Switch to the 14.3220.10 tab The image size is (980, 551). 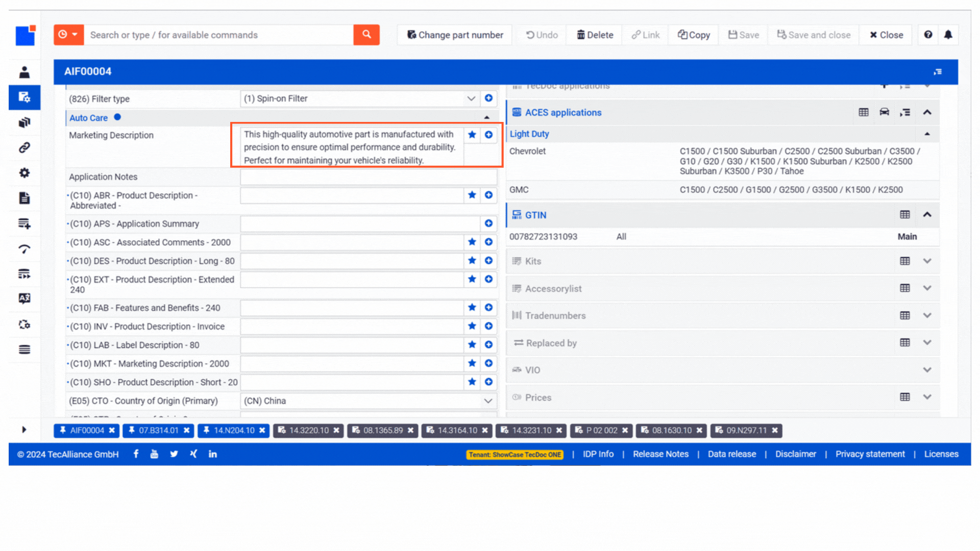tap(308, 431)
